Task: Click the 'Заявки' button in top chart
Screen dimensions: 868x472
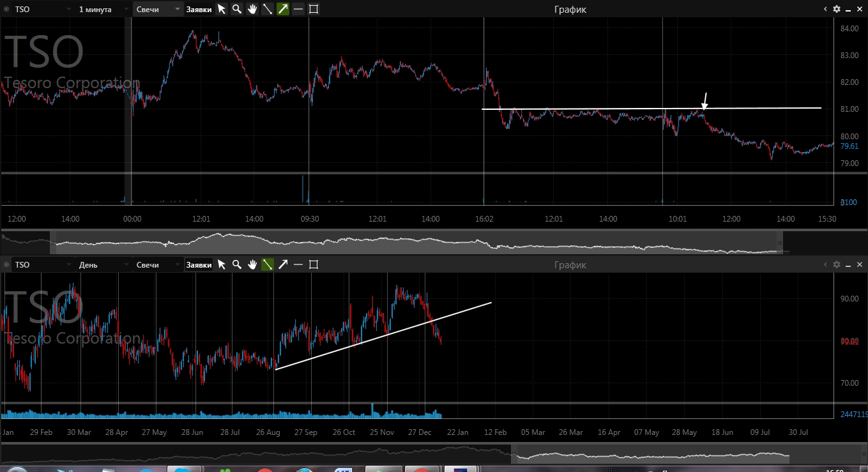Action: (199, 9)
